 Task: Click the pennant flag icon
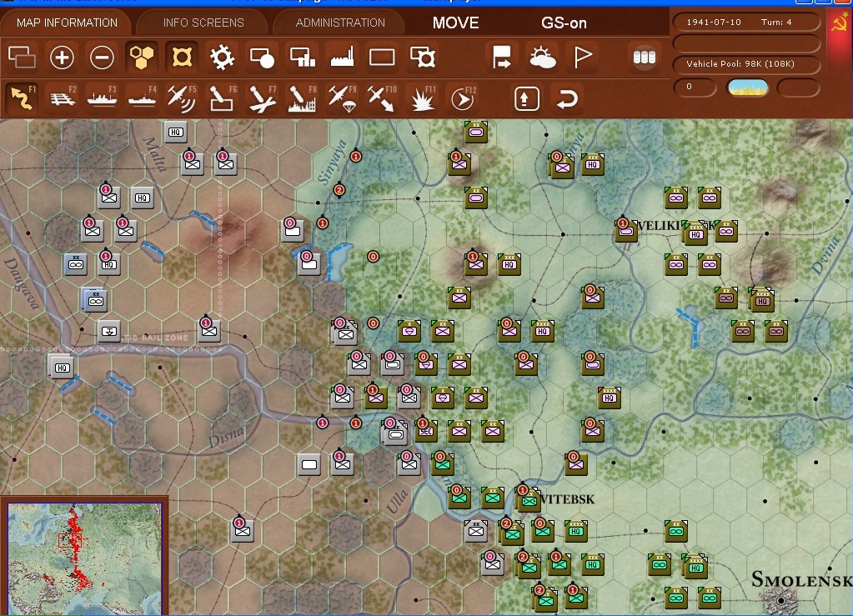[583, 57]
